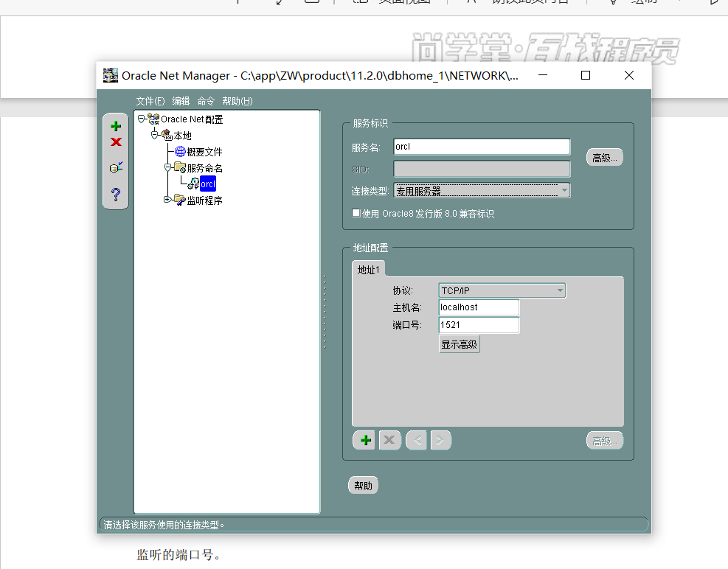Click the orcl service icon in the tree
The image size is (728, 569).
point(193,184)
